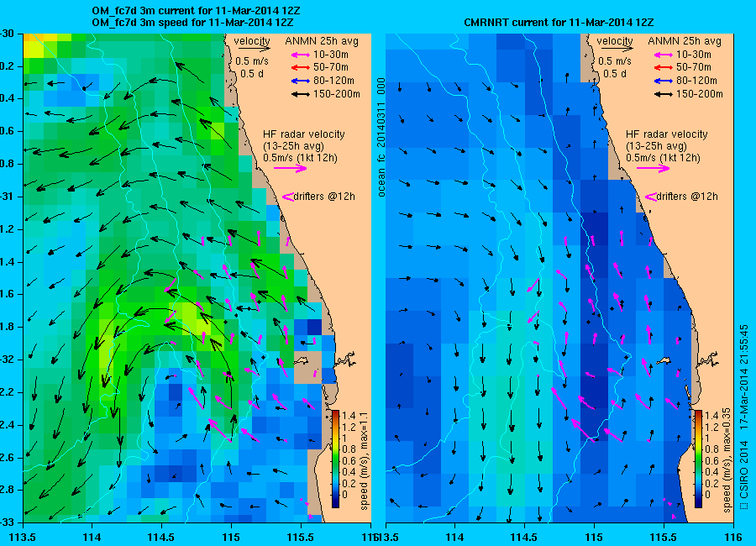The height and width of the screenshot is (546, 756).
Task: Click the small island in the right panel
Action: (665, 360)
